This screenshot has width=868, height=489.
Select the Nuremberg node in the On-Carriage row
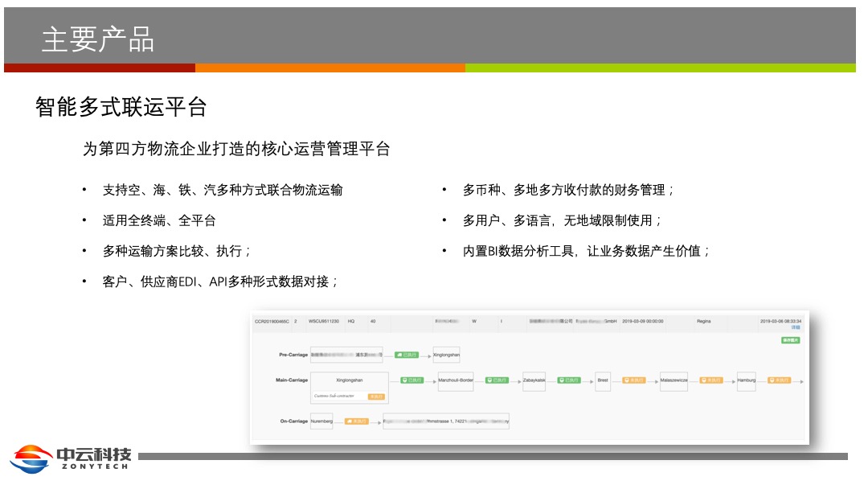point(321,421)
